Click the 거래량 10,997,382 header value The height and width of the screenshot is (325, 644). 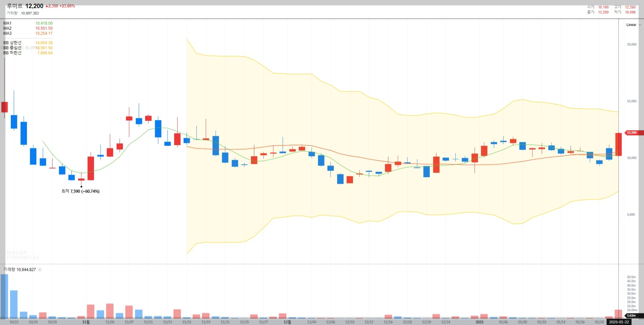click(x=30, y=13)
